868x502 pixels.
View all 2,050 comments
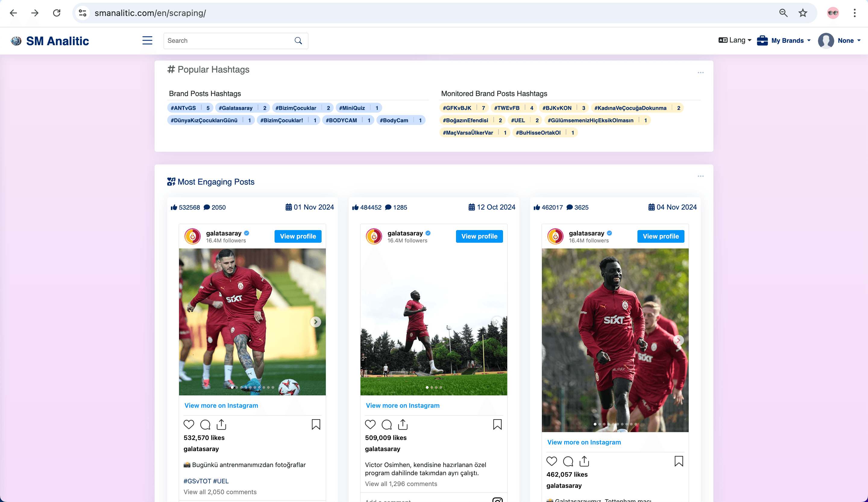[220, 492]
